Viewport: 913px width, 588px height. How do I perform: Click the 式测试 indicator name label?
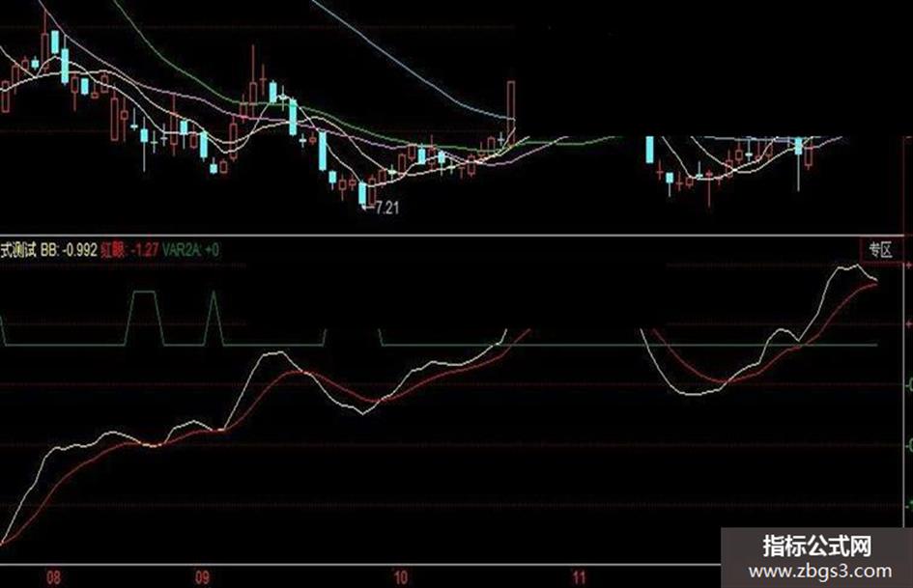[18, 250]
